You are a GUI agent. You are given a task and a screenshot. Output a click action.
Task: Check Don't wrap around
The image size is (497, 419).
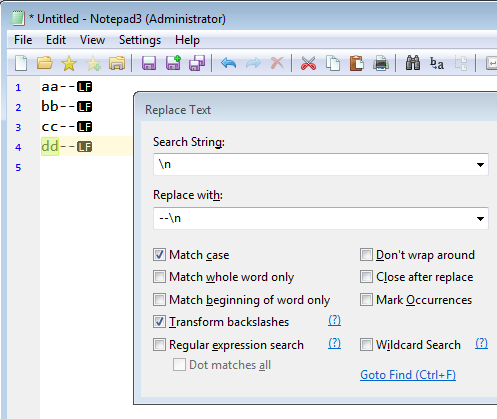(x=366, y=255)
